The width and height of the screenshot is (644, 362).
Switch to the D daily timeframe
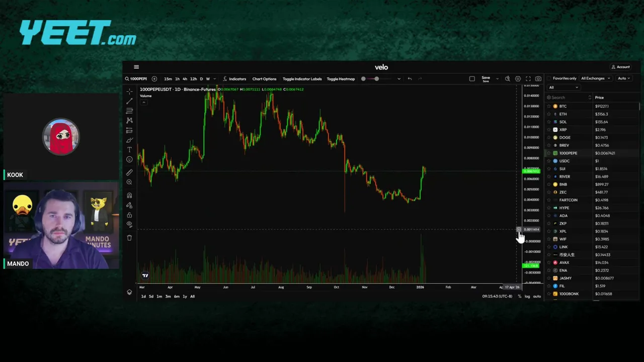pyautogui.click(x=201, y=79)
